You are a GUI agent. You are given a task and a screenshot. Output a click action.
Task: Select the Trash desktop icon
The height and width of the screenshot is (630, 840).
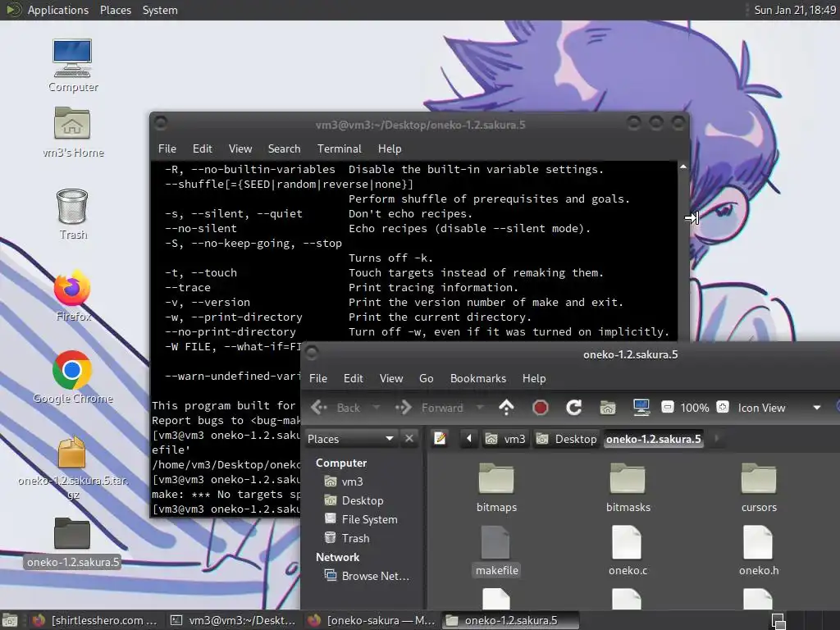pos(72,214)
